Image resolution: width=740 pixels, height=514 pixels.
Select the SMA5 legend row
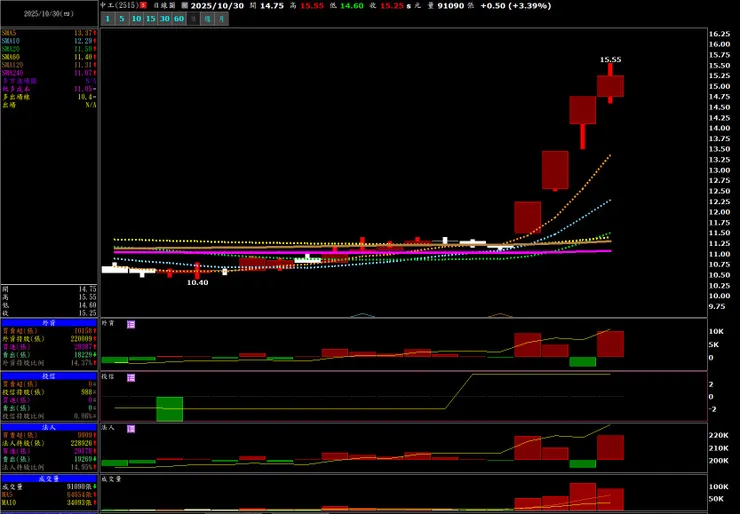[x=49, y=33]
